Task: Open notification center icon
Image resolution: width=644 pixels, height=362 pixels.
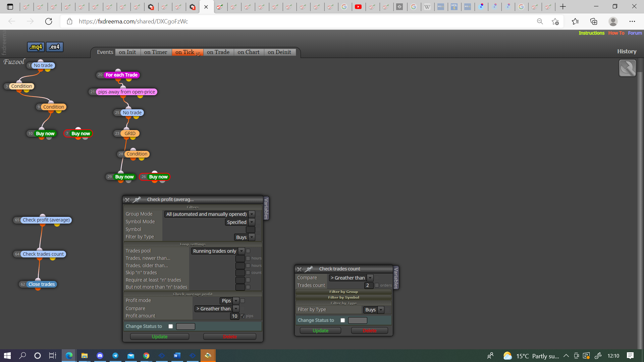Action: coord(630,356)
